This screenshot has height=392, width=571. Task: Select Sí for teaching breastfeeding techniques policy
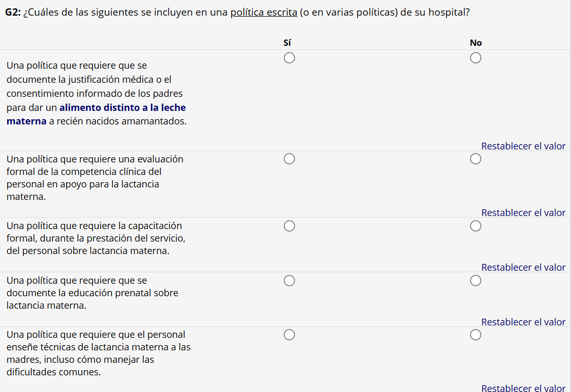(x=289, y=335)
